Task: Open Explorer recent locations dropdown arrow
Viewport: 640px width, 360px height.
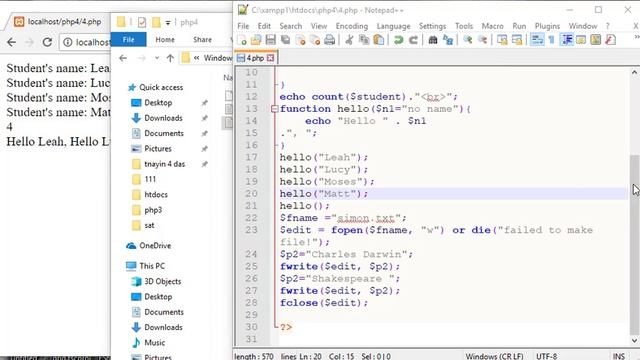Action: coord(157,58)
